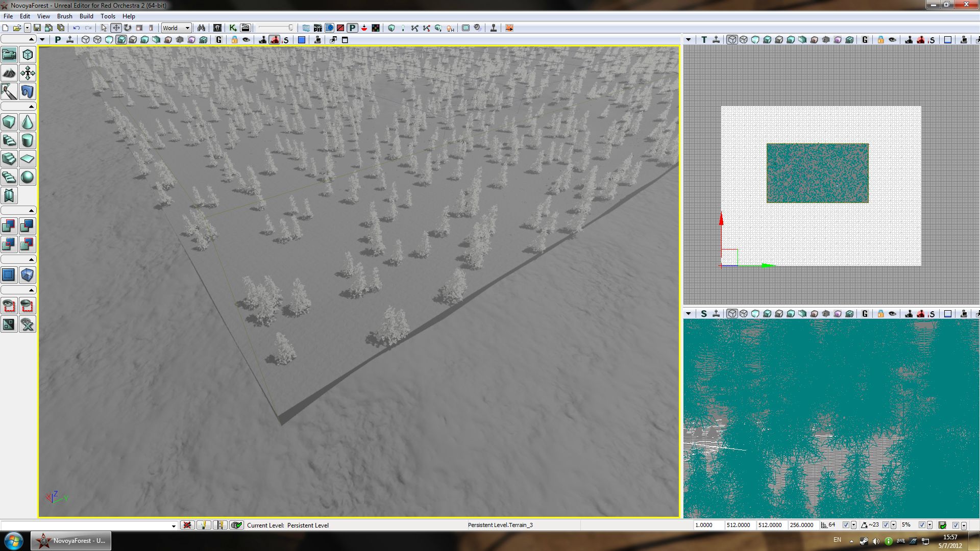Image resolution: width=980 pixels, height=551 pixels.
Task: Hide selected actors
Action: pyautogui.click(x=28, y=306)
